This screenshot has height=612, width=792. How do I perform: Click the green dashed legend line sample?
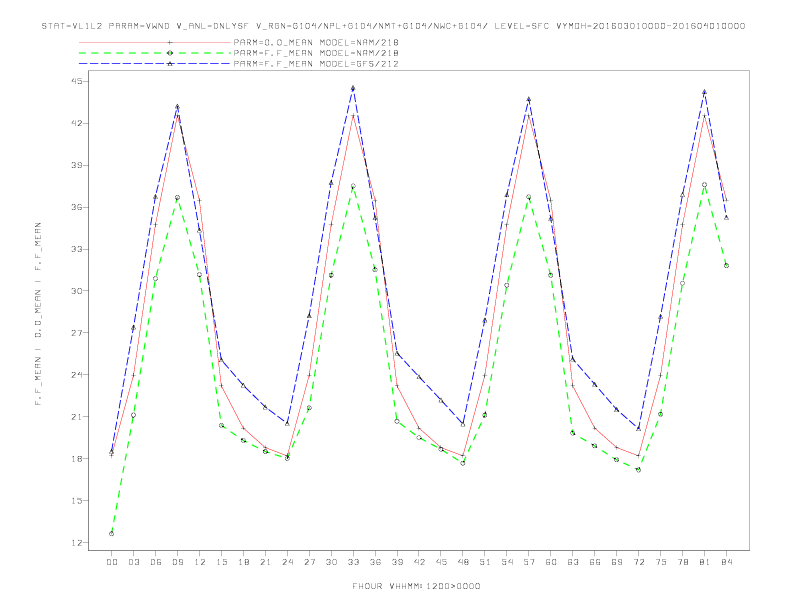[x=155, y=53]
